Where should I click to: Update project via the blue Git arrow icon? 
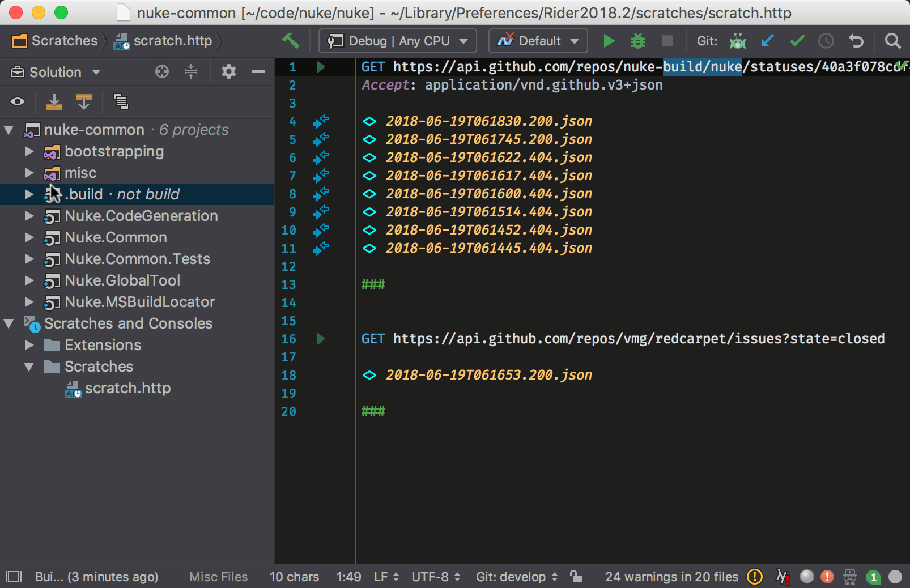pos(767,40)
